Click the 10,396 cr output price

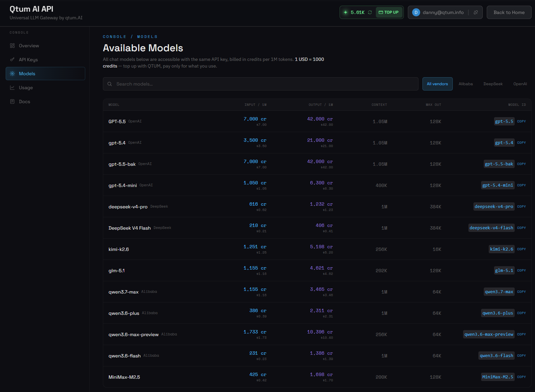(x=320, y=332)
